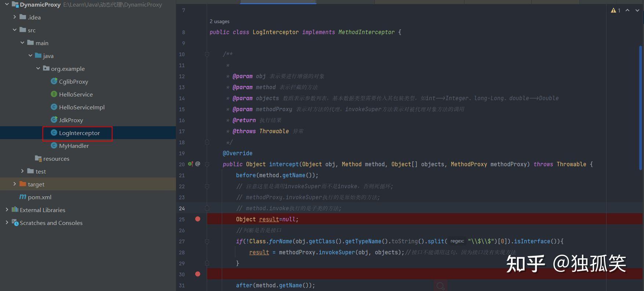The width and height of the screenshot is (644, 291).
Task: Open the HelloService interface file
Action: (x=76, y=94)
